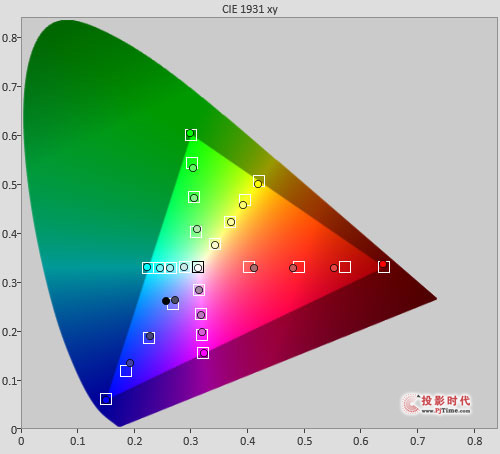Click the 75% yellow target square
Image resolution: width=500 pixels, height=454 pixels.
(245, 200)
